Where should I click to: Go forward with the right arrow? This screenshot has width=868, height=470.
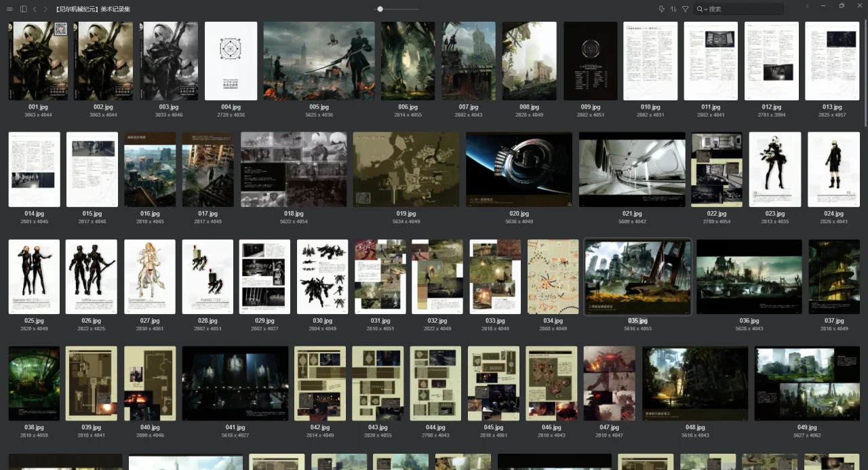pos(45,9)
